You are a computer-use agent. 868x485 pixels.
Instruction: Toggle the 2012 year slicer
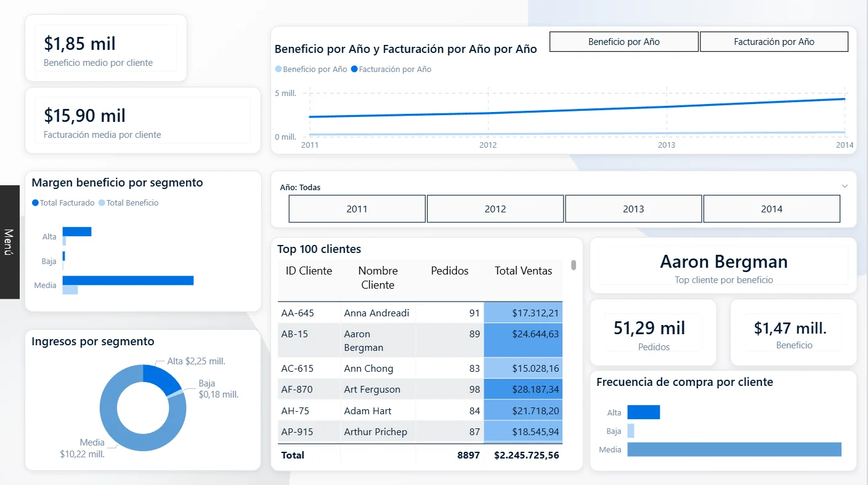point(495,209)
